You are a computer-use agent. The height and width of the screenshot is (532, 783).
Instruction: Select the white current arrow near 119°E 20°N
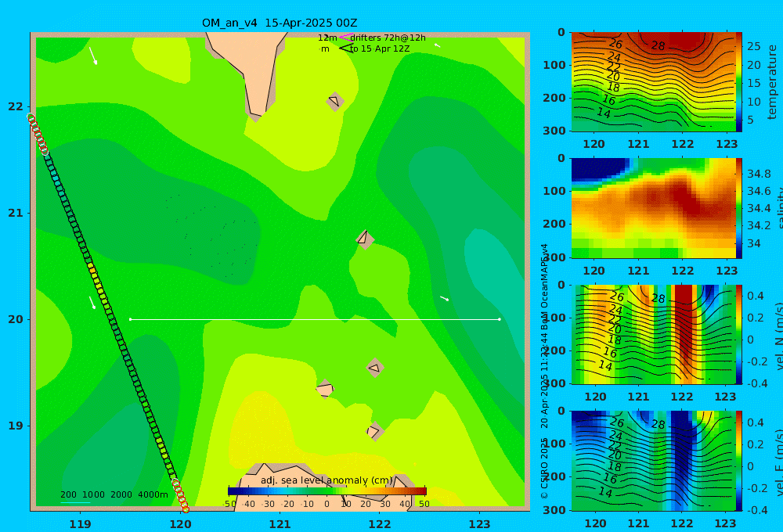click(92, 303)
